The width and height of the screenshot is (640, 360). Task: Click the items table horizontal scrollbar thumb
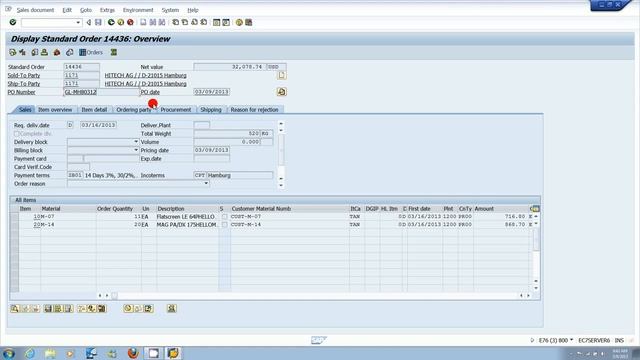coord(115,295)
